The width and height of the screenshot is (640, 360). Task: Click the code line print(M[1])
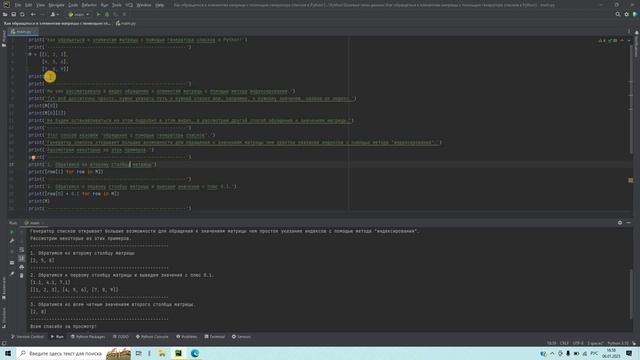(x=43, y=106)
